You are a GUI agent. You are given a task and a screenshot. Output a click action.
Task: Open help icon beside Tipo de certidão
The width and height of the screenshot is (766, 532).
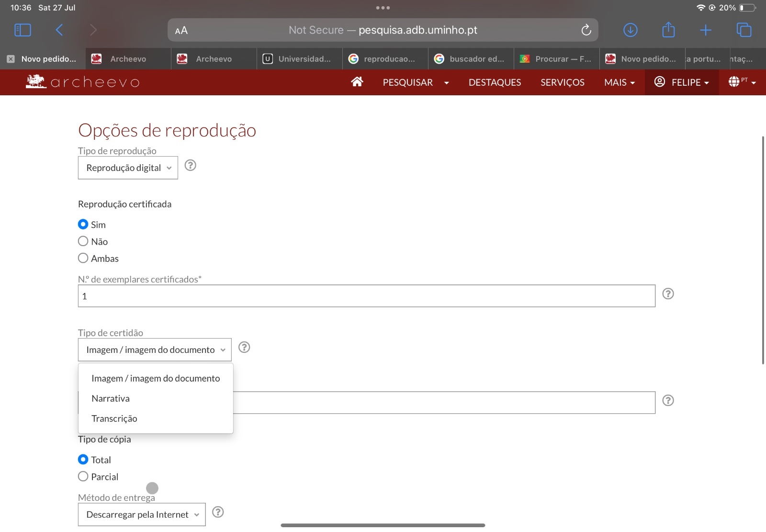[244, 347]
